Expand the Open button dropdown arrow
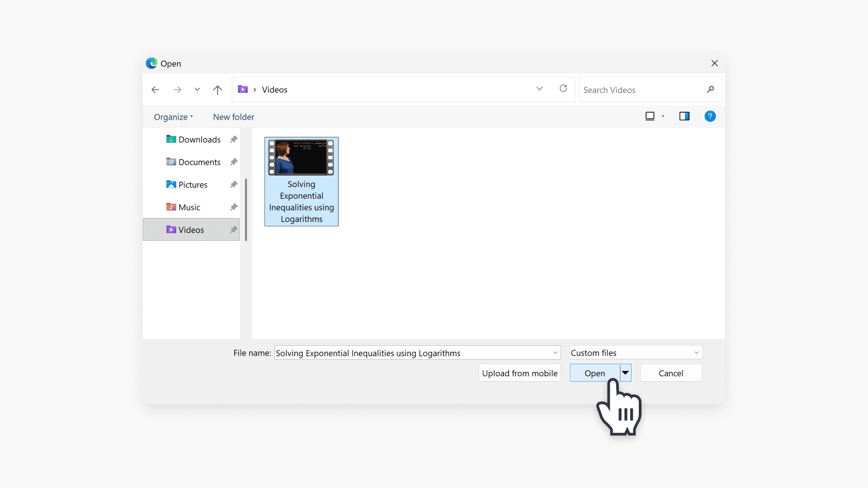This screenshot has width=868, height=488. (625, 373)
